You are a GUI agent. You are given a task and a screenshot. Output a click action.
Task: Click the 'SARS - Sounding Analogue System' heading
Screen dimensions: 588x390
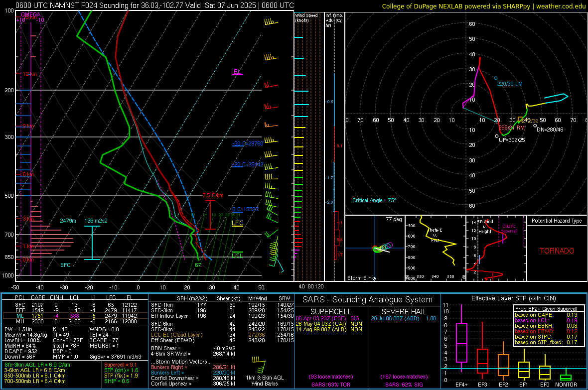click(x=368, y=300)
